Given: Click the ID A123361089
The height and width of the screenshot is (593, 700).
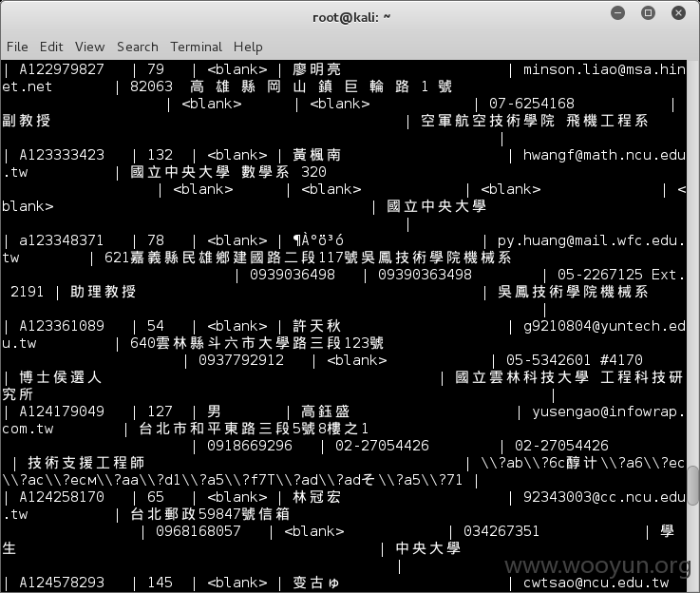Looking at the screenshot, I should (62, 326).
